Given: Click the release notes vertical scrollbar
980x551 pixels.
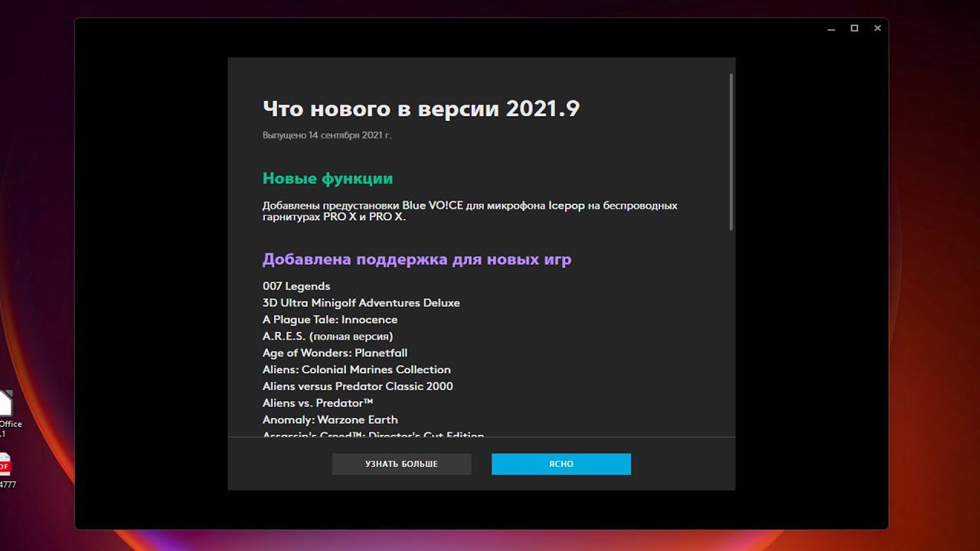Looking at the screenshot, I should coord(731,152).
